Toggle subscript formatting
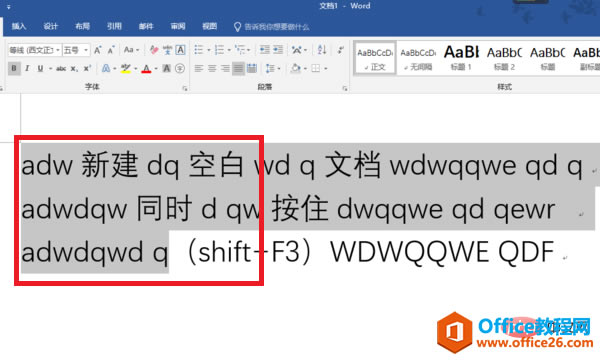Screen dimensions: 600x360 coord(74,68)
